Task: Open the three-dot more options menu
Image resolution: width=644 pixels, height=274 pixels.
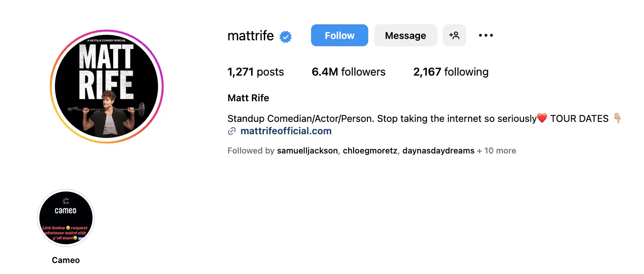Action: pyautogui.click(x=486, y=35)
